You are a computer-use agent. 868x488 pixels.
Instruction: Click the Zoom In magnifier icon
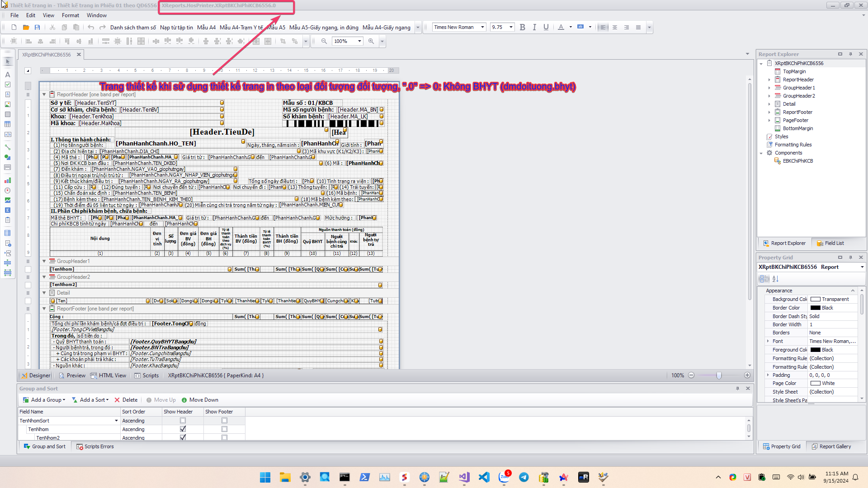371,41
